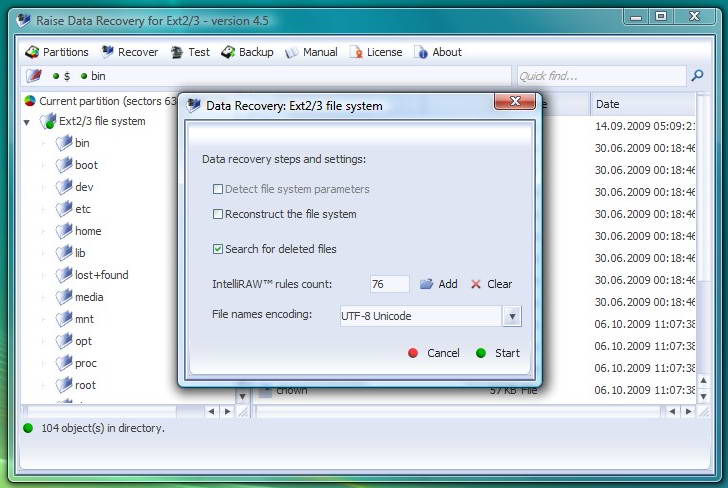The height and width of the screenshot is (488, 728).
Task: Maximize the Raise Data Recovery window
Action: 661,17
